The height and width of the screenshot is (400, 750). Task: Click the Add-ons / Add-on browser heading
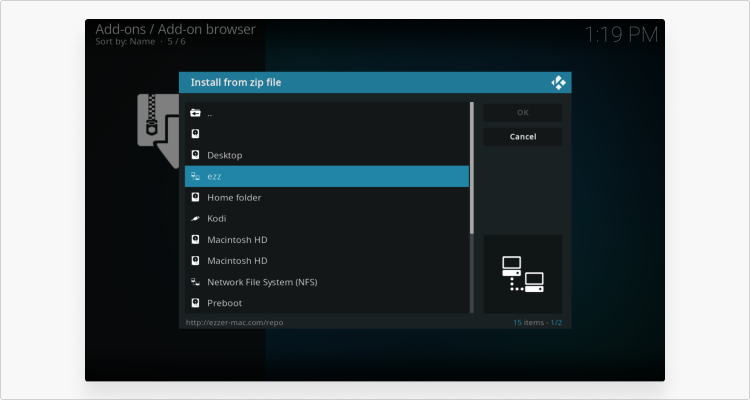176,29
